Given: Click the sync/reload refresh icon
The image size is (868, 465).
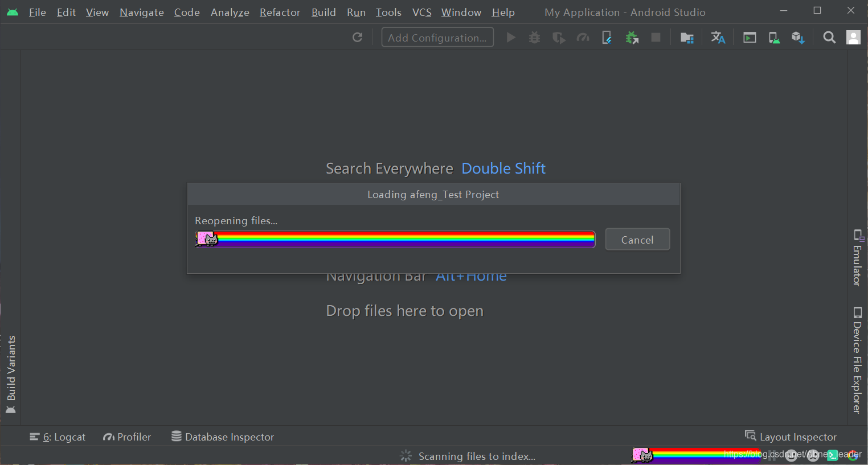Looking at the screenshot, I should tap(358, 38).
